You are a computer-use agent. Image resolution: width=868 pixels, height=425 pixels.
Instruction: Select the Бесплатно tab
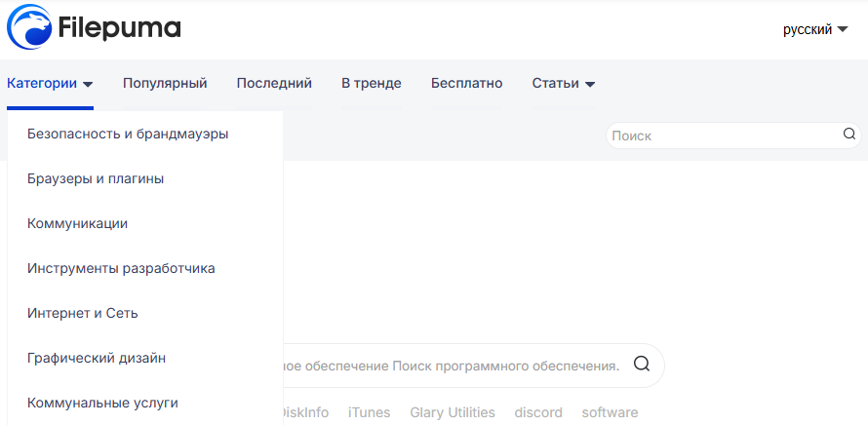click(x=466, y=84)
